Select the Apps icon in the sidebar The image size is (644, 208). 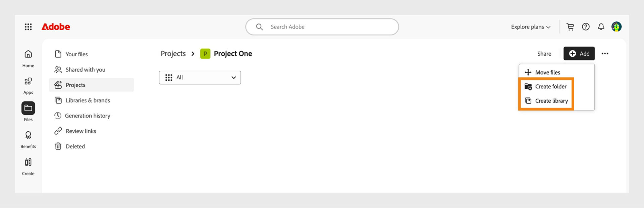click(28, 84)
